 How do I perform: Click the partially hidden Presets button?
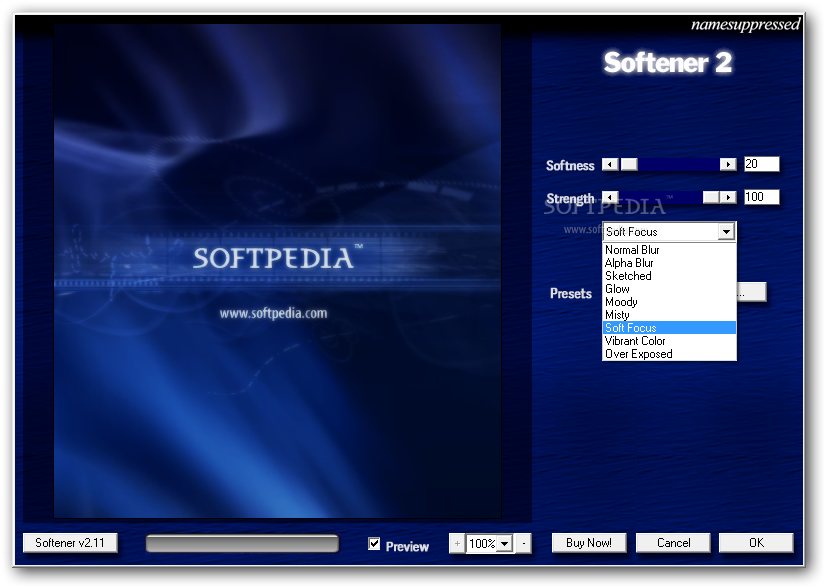pyautogui.click(x=751, y=292)
